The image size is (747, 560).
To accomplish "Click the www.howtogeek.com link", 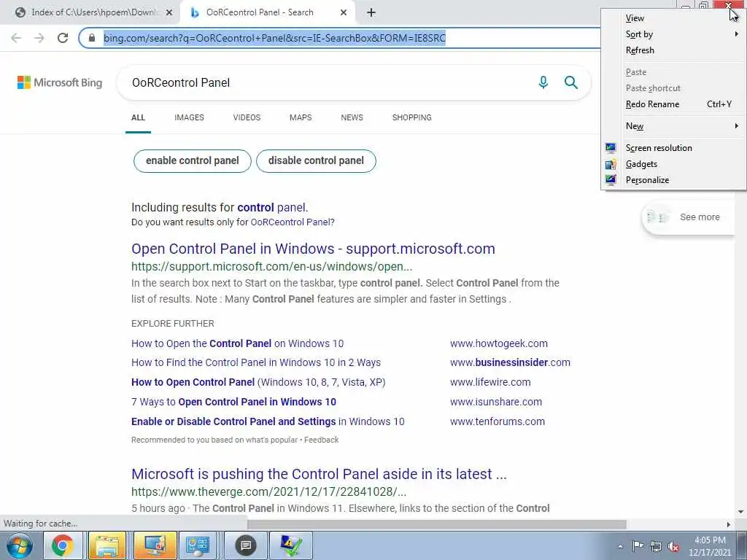I will tap(499, 343).
